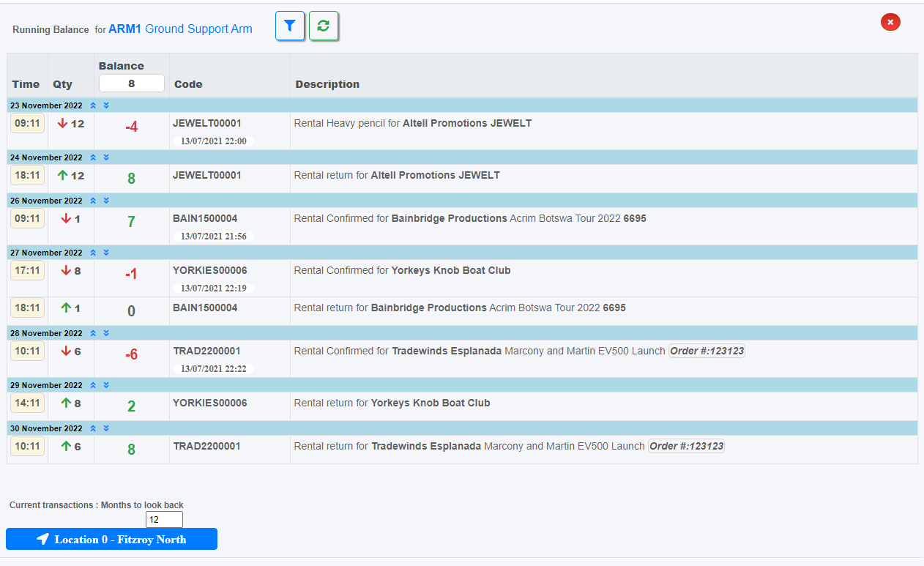This screenshot has width=924, height=566.
Task: Select the Order #:123123 badge on 28 November
Action: 707,351
